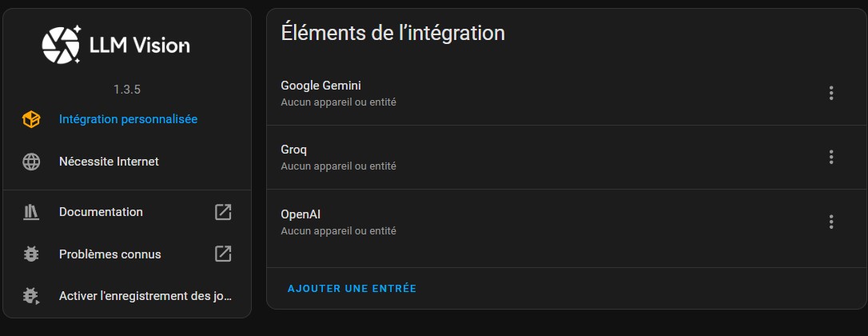Select Activer l'enregistrement des journaux option
The image size is (868, 336).
tap(145, 296)
